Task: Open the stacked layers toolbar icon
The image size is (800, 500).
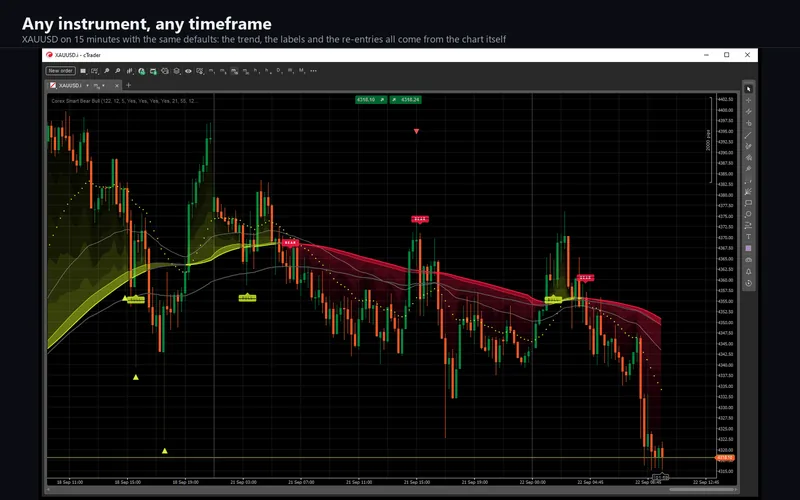Action: (x=177, y=71)
